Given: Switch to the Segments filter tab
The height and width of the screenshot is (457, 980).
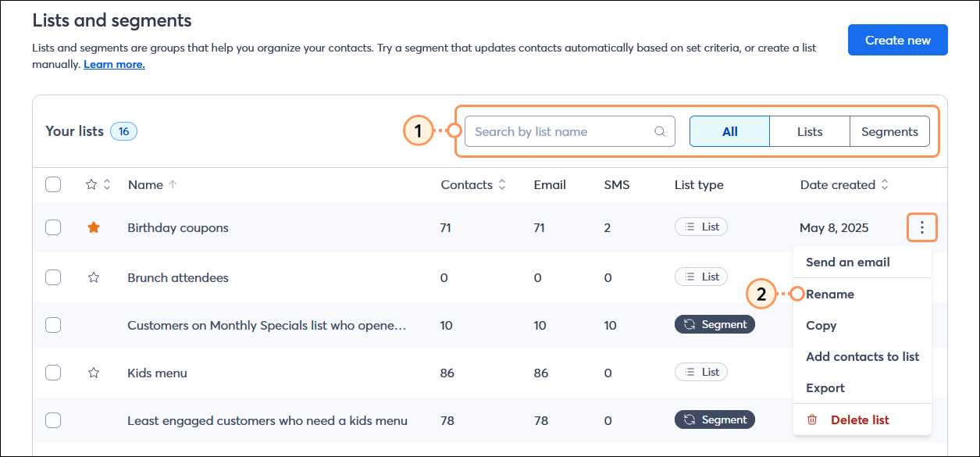Looking at the screenshot, I should 889,131.
